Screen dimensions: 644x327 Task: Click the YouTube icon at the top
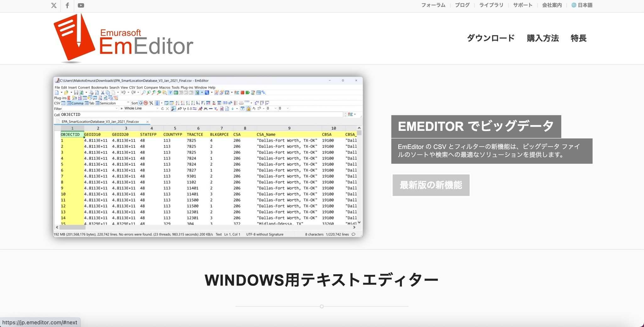coord(81,5)
